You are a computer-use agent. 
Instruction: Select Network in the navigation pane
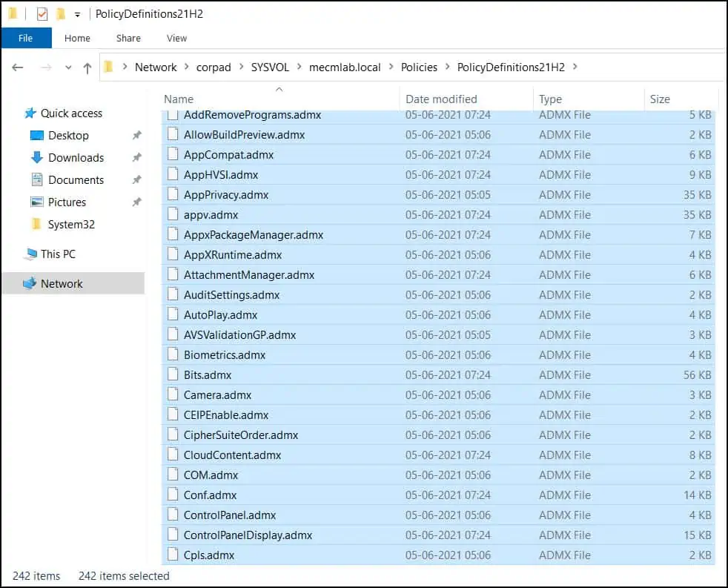click(62, 284)
